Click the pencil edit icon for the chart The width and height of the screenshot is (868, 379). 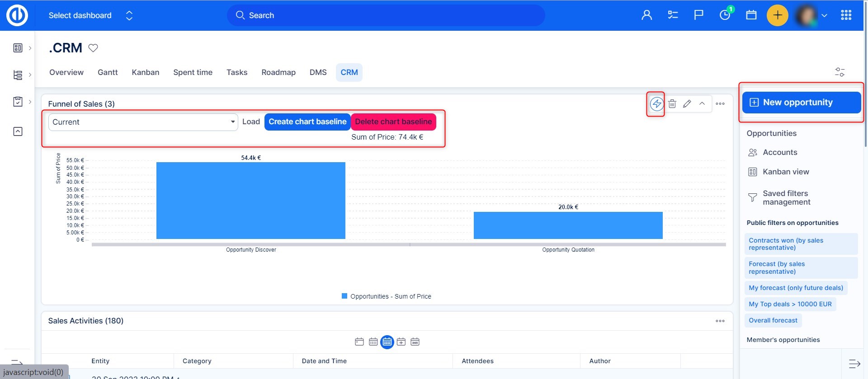pos(687,104)
